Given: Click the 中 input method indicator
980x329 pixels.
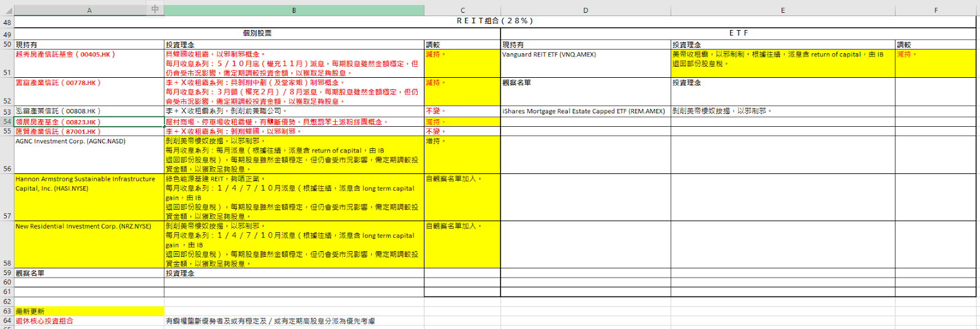Looking at the screenshot, I should tap(155, 9).
